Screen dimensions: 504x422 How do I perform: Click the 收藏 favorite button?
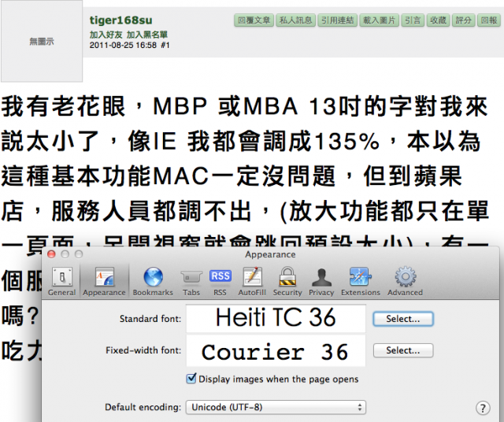pos(438,20)
